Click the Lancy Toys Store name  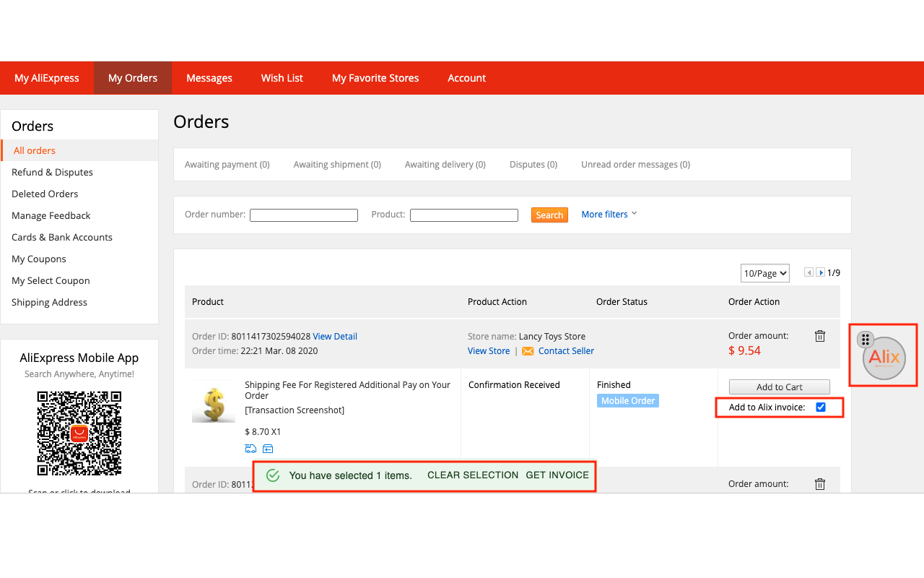point(552,337)
